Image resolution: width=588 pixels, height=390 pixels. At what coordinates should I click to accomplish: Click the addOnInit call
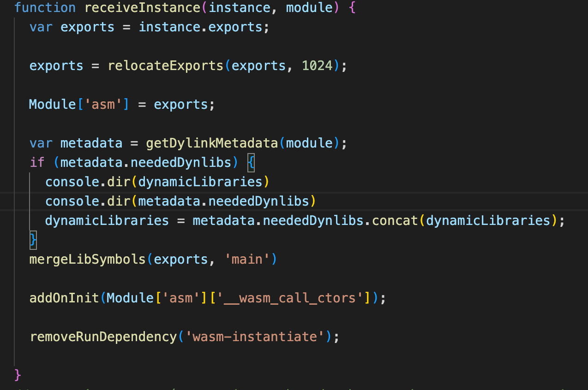(x=64, y=298)
